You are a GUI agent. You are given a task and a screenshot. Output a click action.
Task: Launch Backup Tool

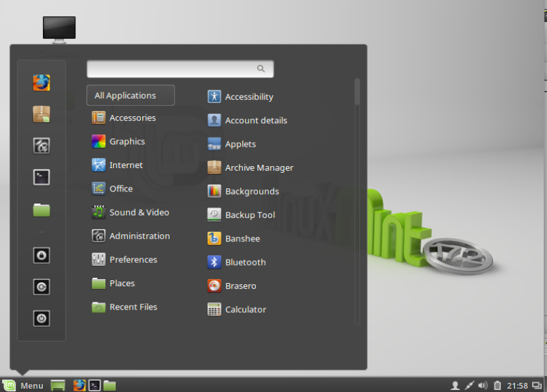pos(241,215)
